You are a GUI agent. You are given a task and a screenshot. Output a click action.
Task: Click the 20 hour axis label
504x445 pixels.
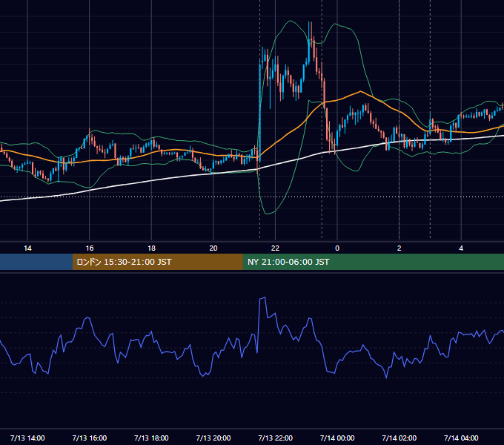point(213,248)
